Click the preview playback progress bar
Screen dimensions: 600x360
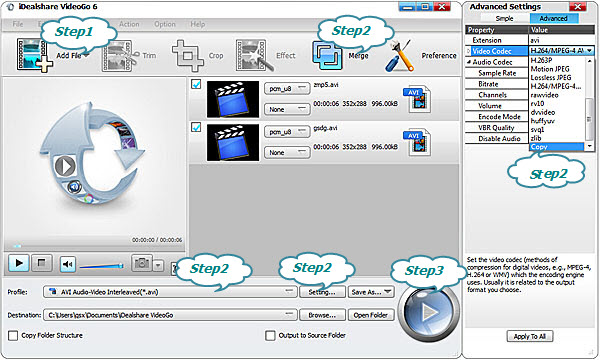pyautogui.click(x=94, y=246)
